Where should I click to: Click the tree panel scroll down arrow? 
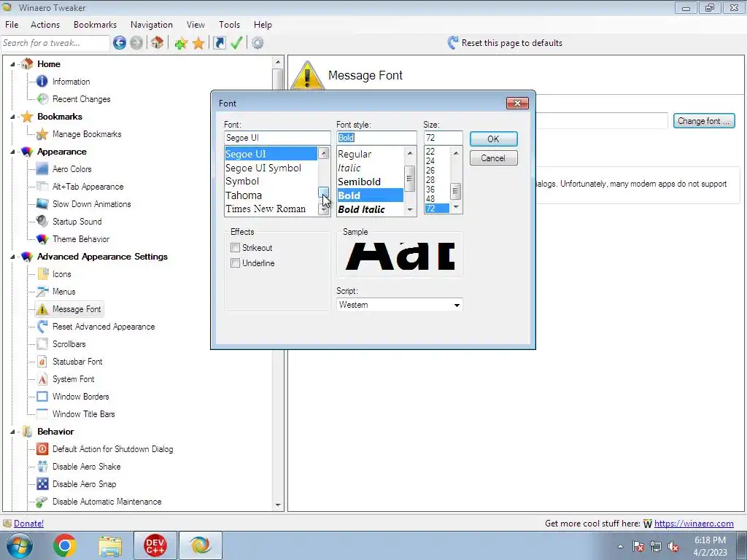278,505
